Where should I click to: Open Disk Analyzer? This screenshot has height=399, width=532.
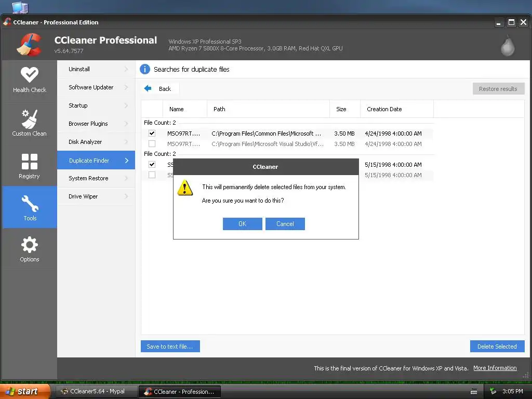96,142
